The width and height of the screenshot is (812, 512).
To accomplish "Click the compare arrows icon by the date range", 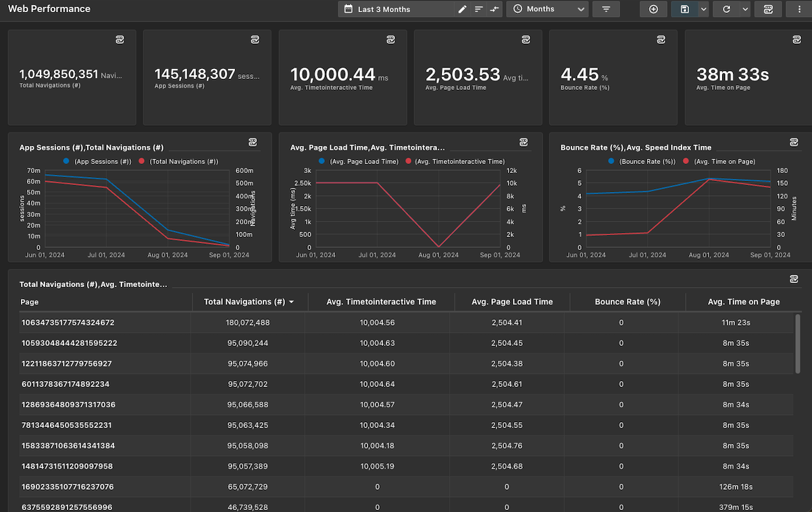I will (495, 9).
